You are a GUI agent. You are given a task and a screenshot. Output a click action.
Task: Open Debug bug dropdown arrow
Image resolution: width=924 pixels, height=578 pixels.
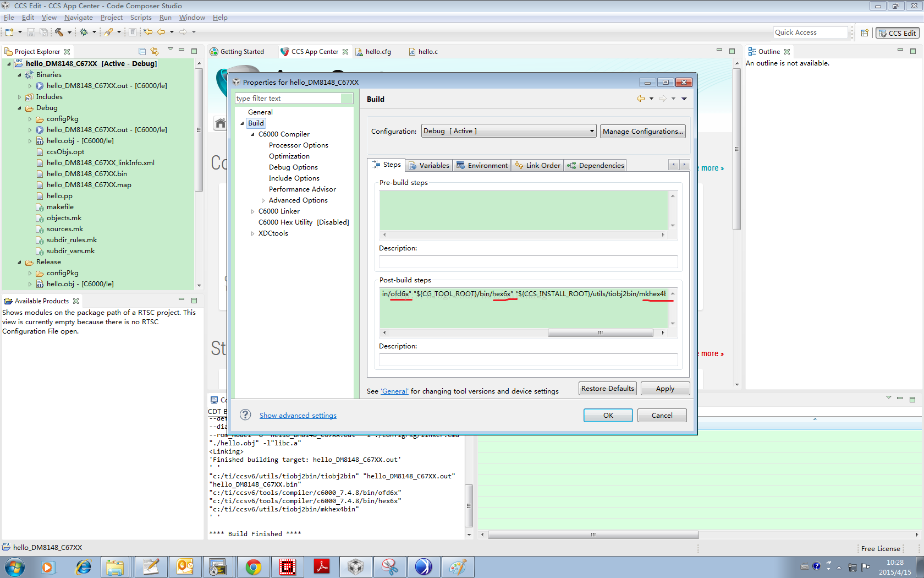[x=94, y=32]
